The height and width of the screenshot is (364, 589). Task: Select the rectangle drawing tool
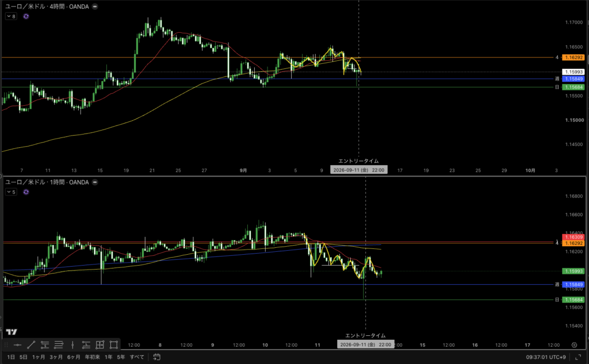pyautogui.click(x=114, y=345)
